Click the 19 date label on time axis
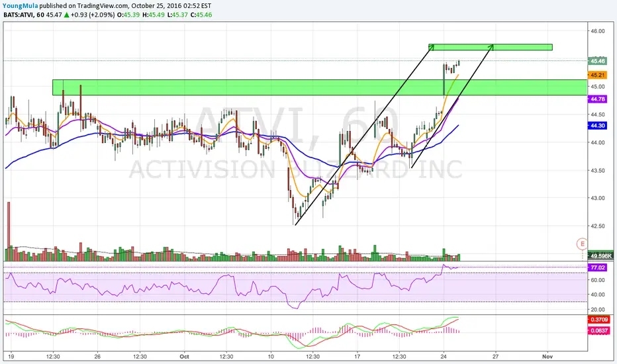Screen dimensions: 617x364 pos(11,357)
